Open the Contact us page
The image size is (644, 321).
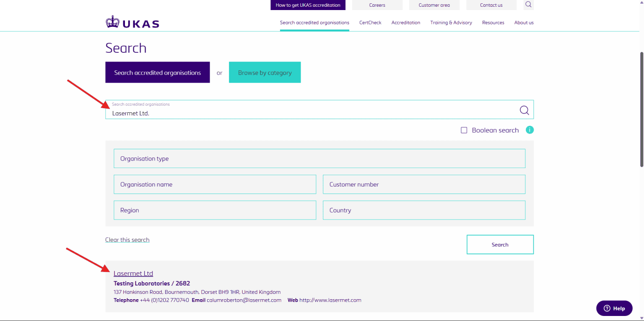491,5
